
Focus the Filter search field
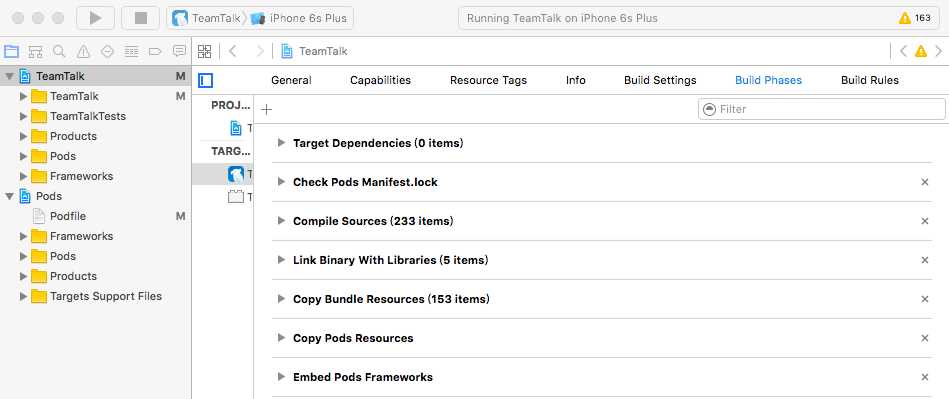coord(821,110)
